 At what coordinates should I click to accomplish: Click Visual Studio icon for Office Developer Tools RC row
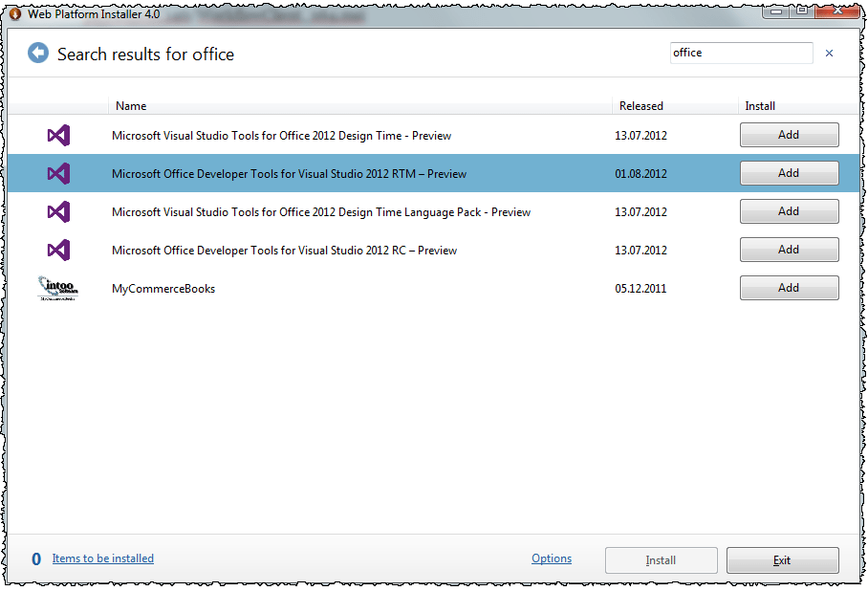click(58, 250)
